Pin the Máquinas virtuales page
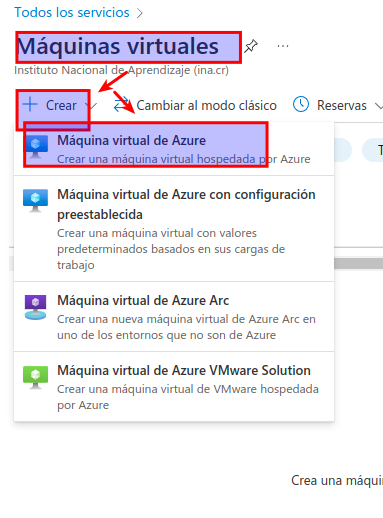Viewport: 383px width, 518px height. tap(251, 46)
